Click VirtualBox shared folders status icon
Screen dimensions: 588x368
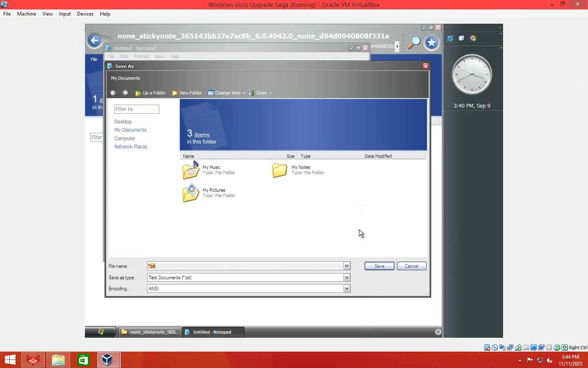tap(526, 348)
